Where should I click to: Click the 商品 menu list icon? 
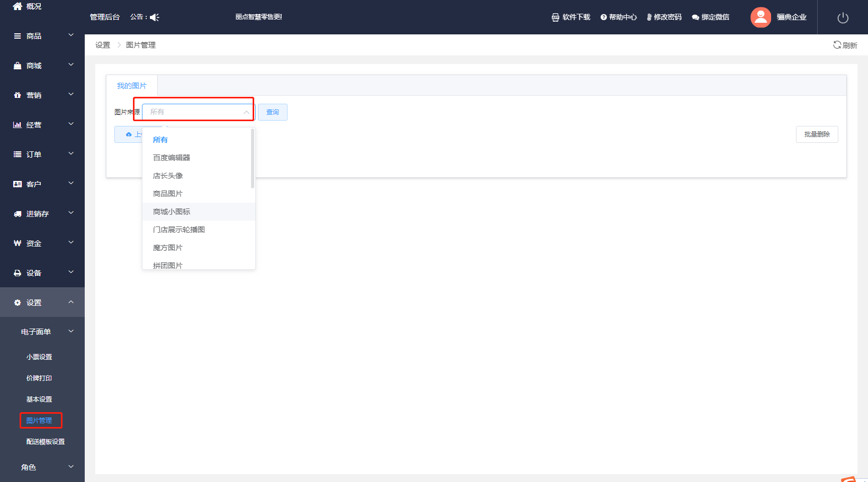[x=17, y=36]
